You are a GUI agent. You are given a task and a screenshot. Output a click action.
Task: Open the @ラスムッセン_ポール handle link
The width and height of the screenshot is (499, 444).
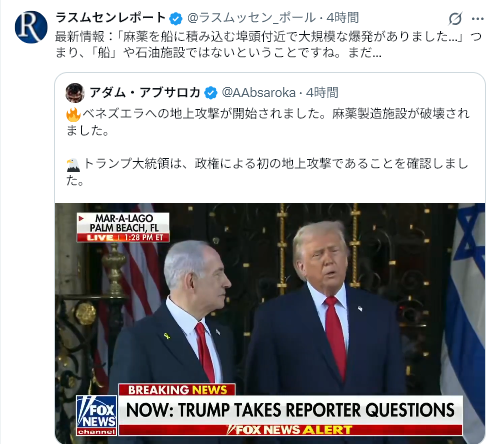pyautogui.click(x=252, y=18)
